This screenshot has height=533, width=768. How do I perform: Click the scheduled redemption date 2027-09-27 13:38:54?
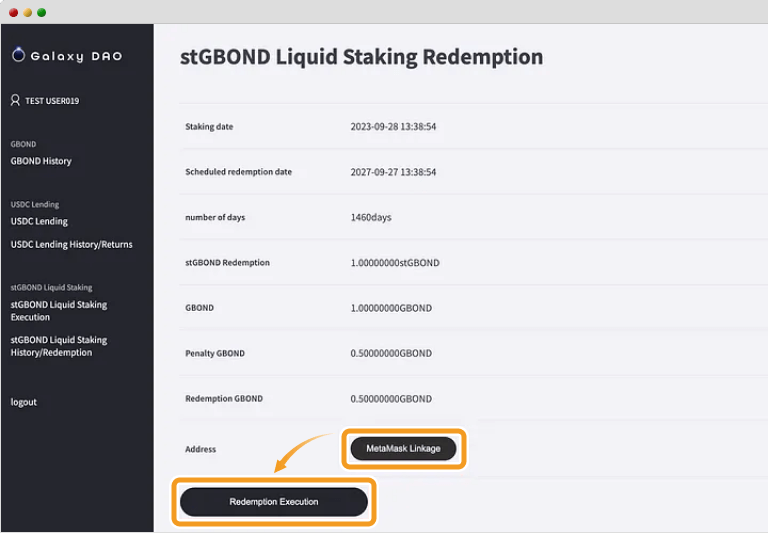[393, 172]
